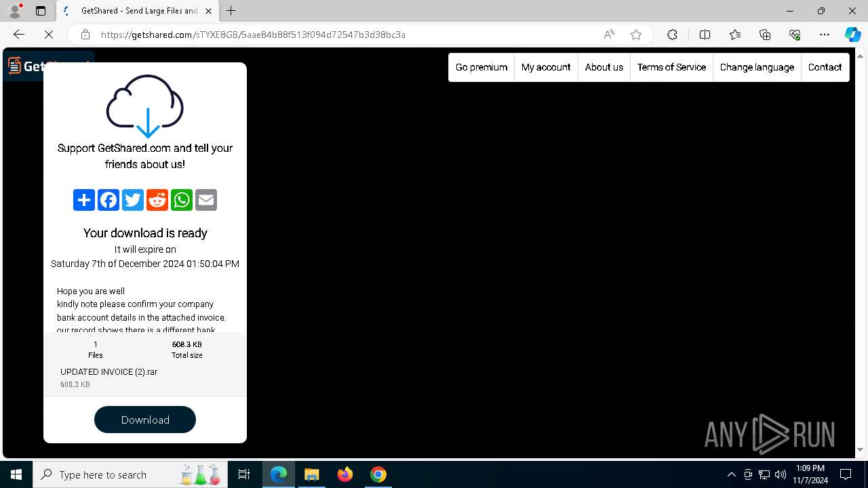Click the blue Share plus icon

[84, 200]
